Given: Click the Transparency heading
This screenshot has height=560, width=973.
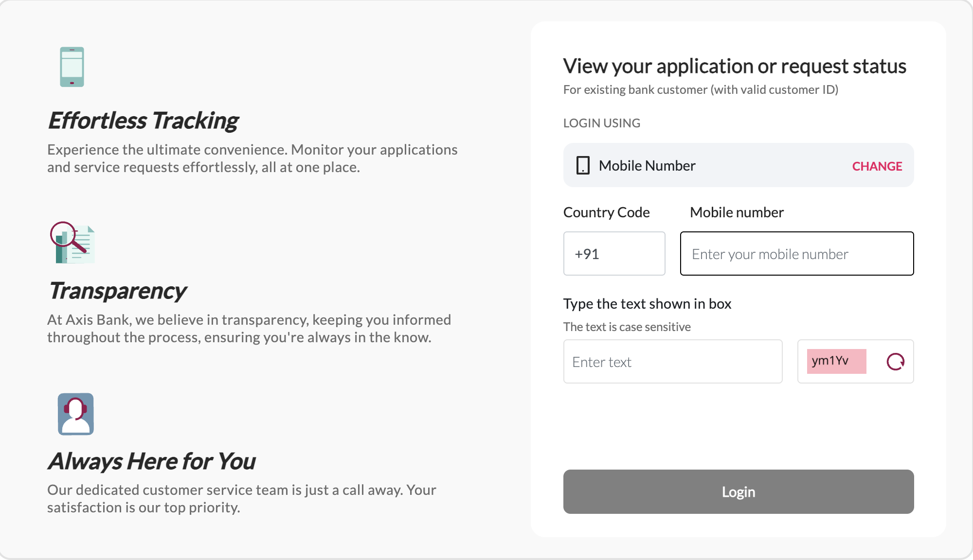Looking at the screenshot, I should 117,291.
